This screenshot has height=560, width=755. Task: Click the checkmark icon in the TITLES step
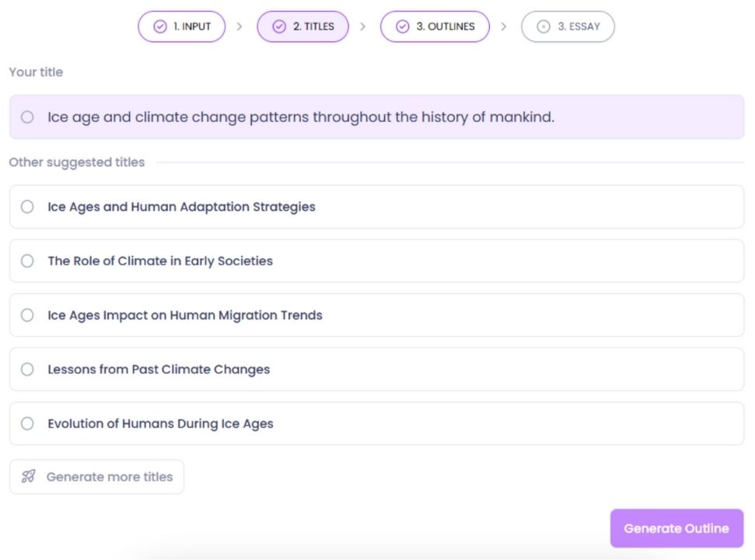click(279, 26)
